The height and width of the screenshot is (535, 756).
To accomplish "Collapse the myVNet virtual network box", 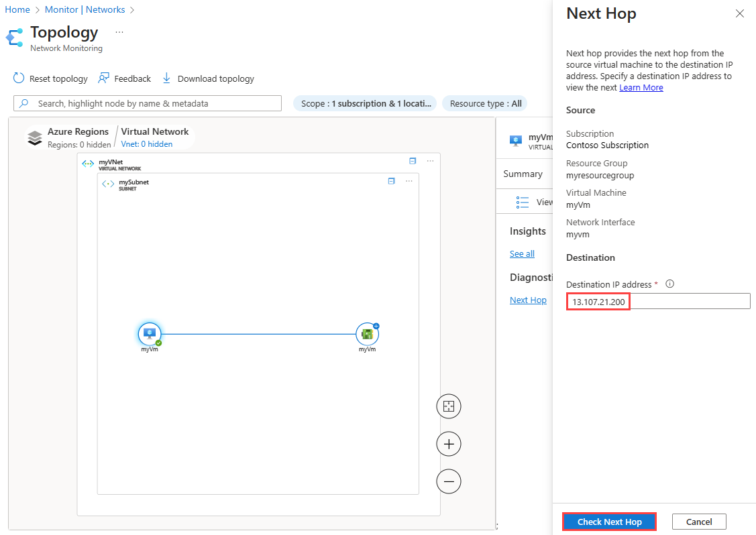I will (x=413, y=161).
